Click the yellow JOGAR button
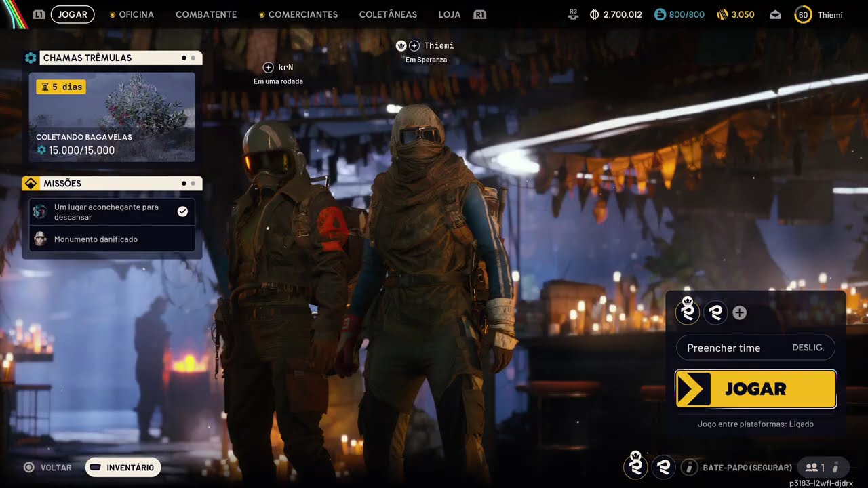Screen dimensions: 868x488 pyautogui.click(x=755, y=389)
